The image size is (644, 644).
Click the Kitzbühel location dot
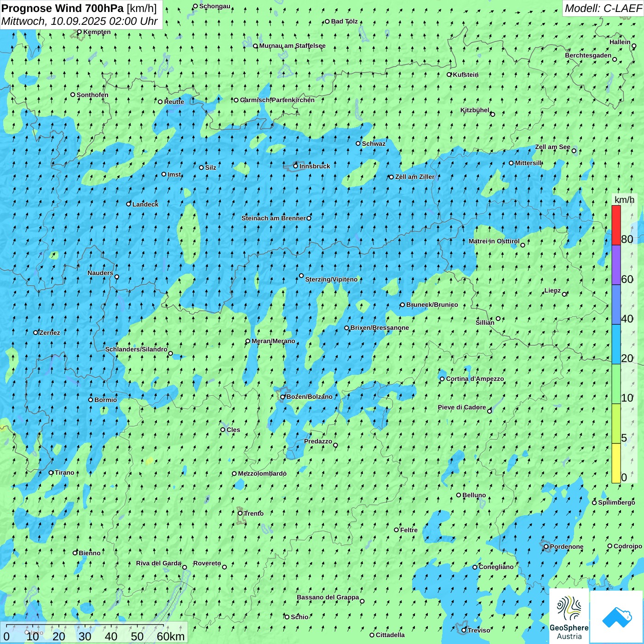point(493,115)
